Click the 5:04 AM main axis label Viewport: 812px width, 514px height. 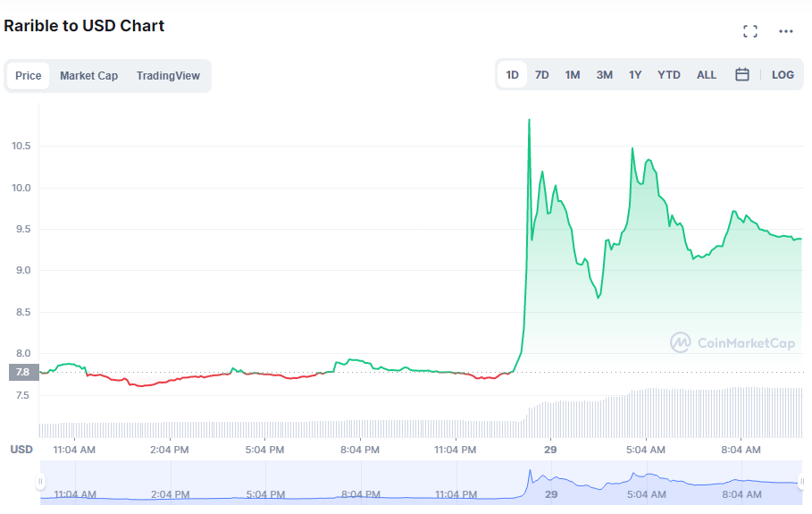646,450
